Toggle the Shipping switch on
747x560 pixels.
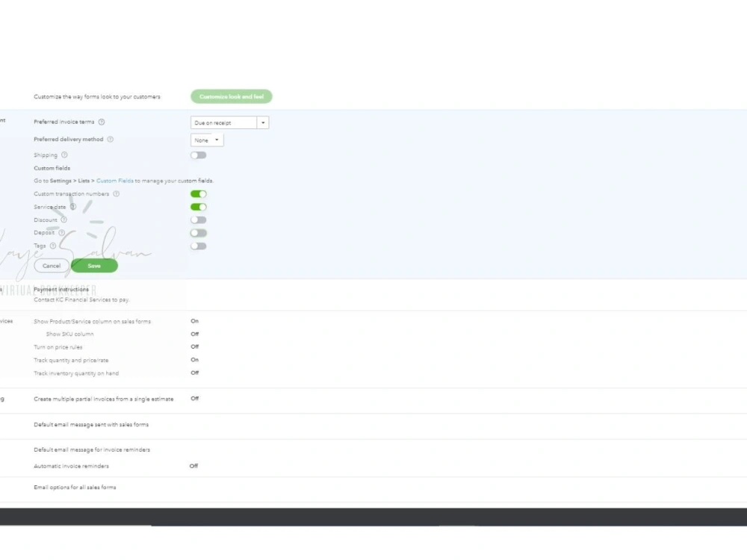(198, 155)
